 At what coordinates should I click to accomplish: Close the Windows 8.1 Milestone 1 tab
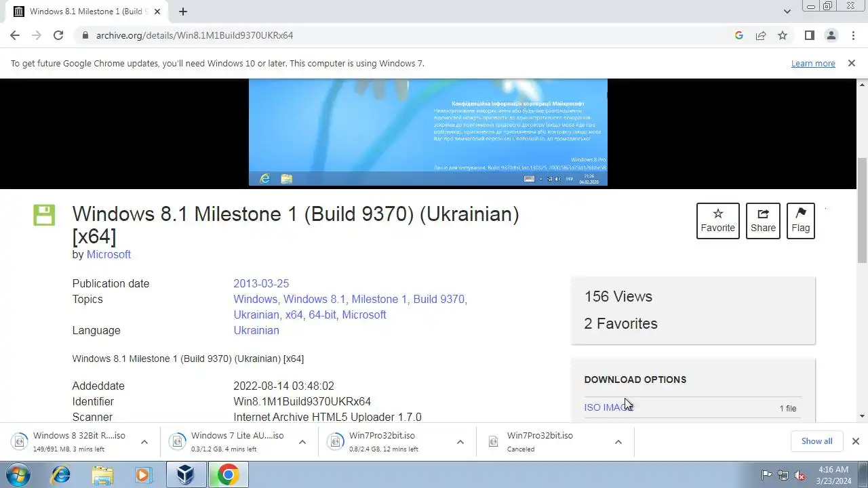(x=157, y=12)
